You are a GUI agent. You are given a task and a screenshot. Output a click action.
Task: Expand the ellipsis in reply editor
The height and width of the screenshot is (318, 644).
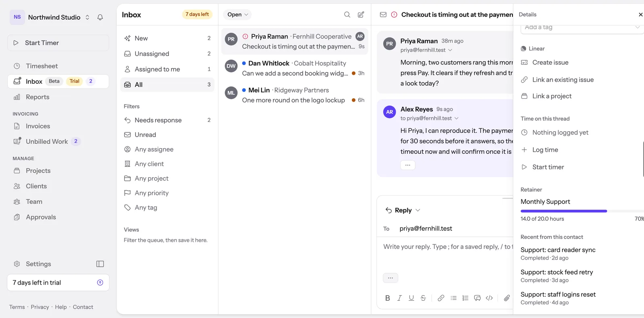[390, 278]
